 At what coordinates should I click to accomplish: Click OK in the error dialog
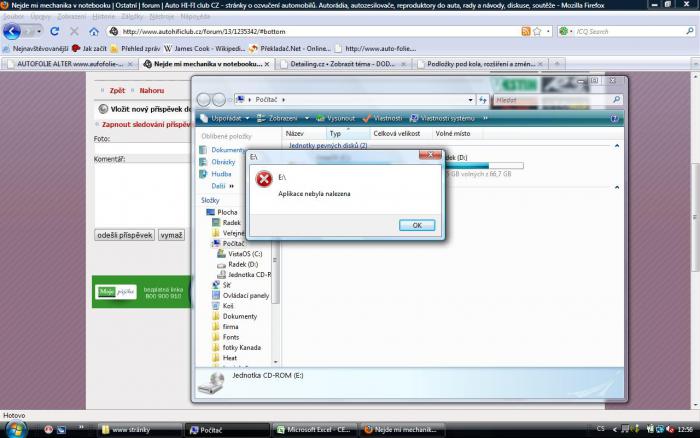[x=416, y=225]
